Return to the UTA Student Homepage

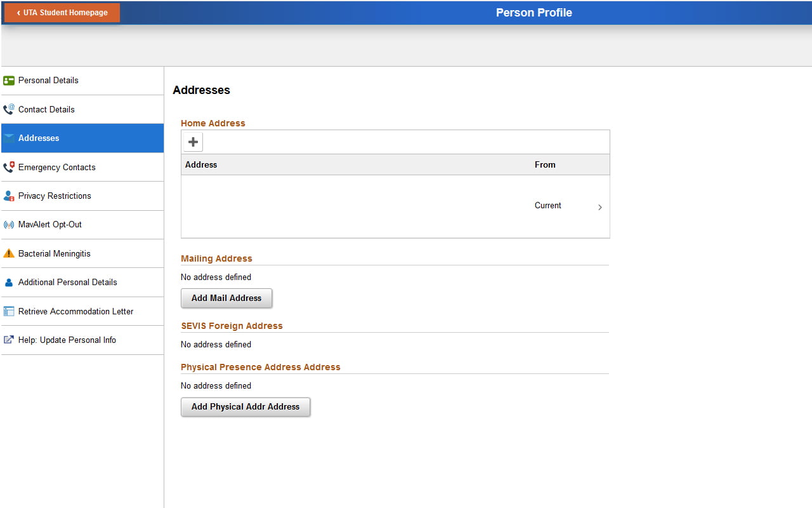point(61,12)
